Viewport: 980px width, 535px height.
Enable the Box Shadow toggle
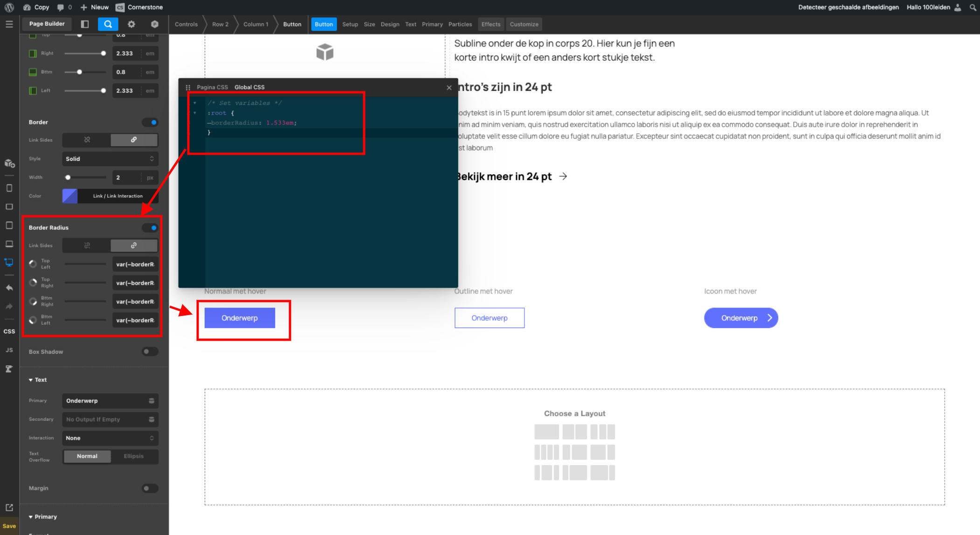coord(150,351)
